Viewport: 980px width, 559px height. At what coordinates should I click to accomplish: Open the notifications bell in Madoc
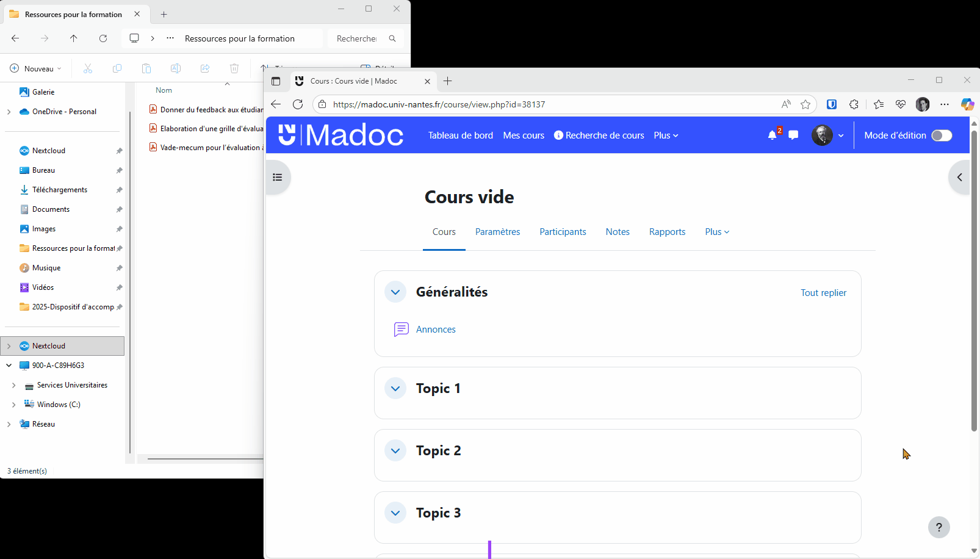(773, 135)
